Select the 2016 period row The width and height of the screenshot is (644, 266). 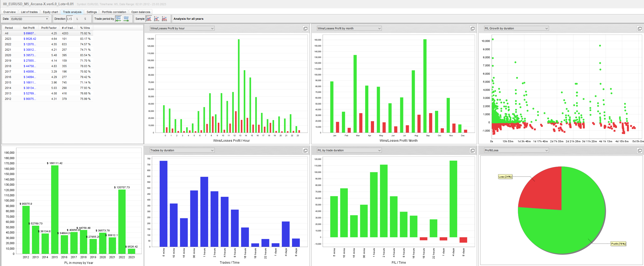coord(48,77)
